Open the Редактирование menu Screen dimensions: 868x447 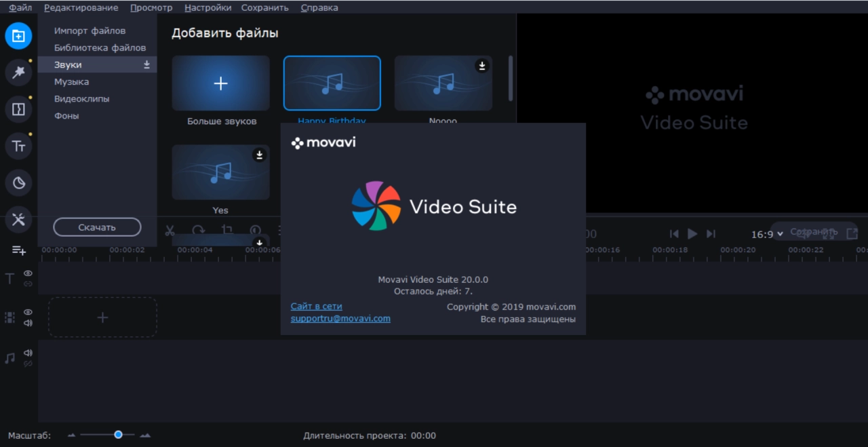click(81, 7)
